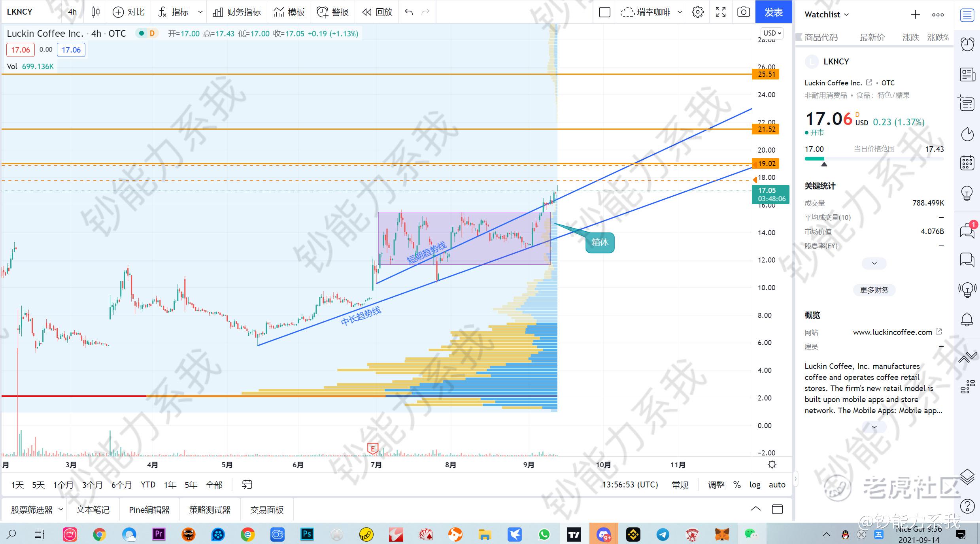This screenshot has width=980, height=544.
Task: Switch to the 策略测试器 tab
Action: pos(210,510)
